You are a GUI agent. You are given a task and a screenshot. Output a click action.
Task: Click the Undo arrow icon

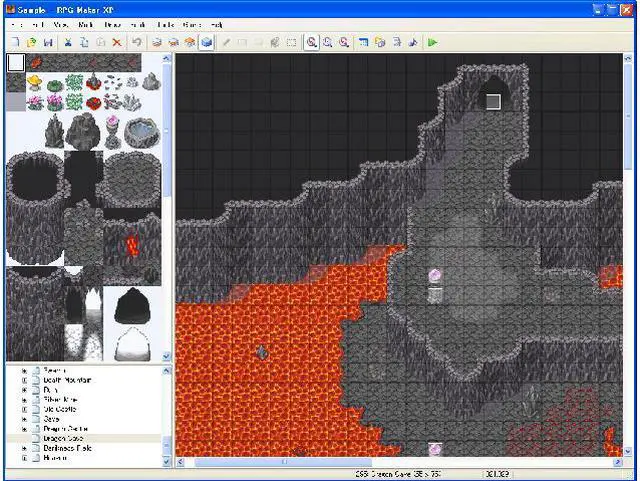coord(137,43)
